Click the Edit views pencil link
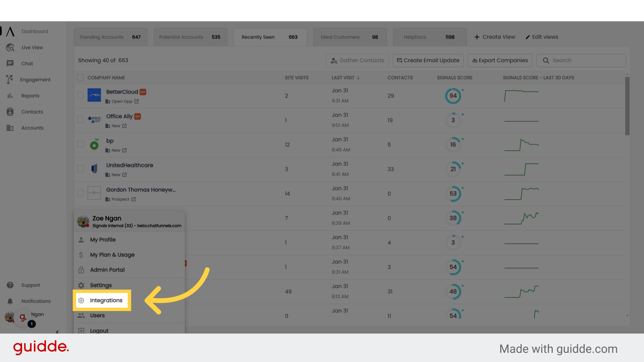This screenshot has width=644, height=362. click(542, 37)
